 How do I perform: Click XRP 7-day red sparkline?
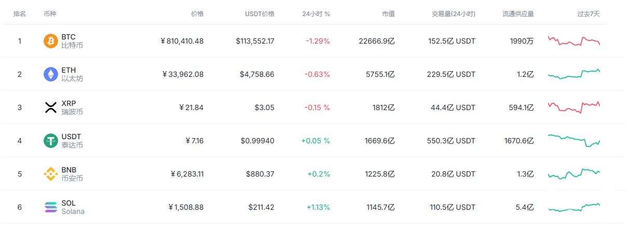pos(573,106)
